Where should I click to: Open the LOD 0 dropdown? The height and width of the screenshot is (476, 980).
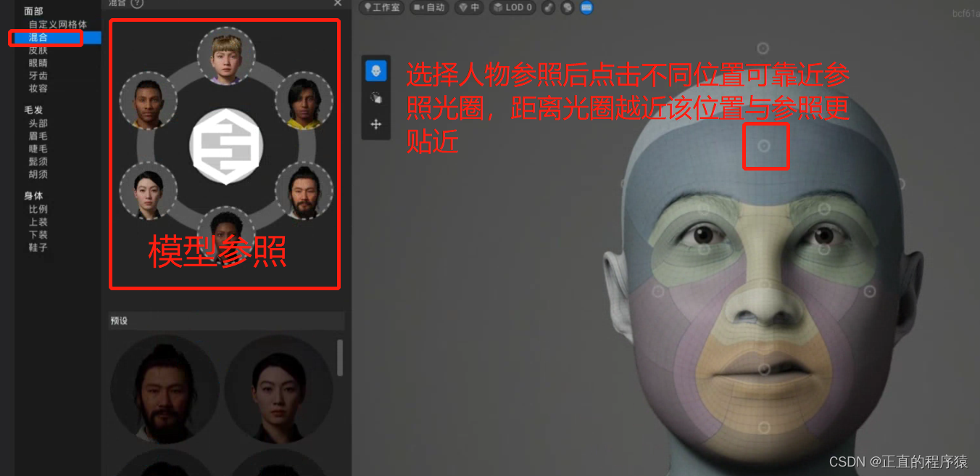[x=513, y=7]
